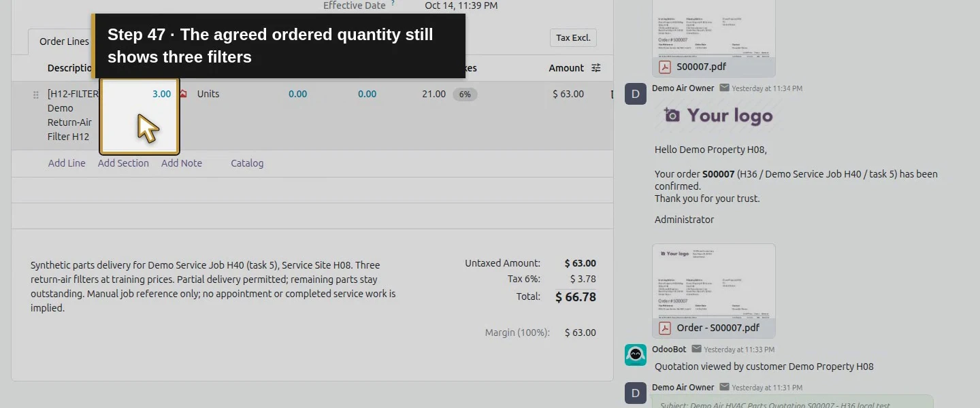Click the Yesterday at 11:34 PM timestamp
Image resolution: width=980 pixels, height=408 pixels.
coord(767,88)
